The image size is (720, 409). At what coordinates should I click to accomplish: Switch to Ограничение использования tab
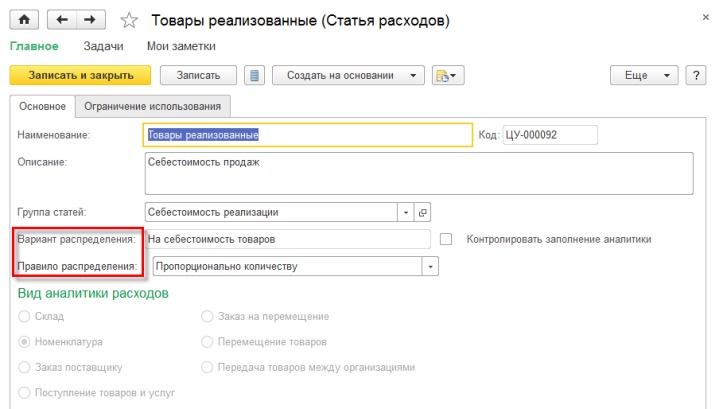tap(152, 106)
